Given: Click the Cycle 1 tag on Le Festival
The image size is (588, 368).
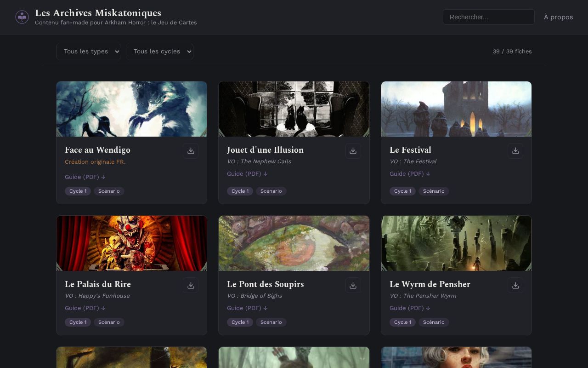Looking at the screenshot, I should [x=402, y=191].
